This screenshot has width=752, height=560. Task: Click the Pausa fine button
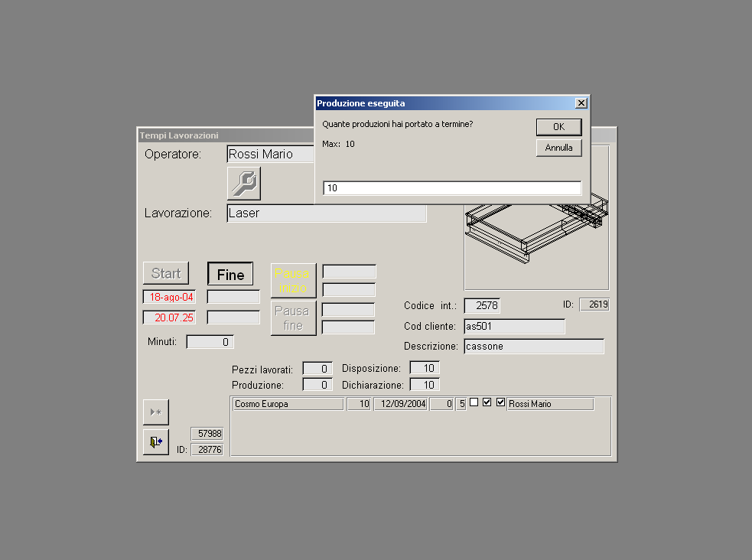point(293,318)
